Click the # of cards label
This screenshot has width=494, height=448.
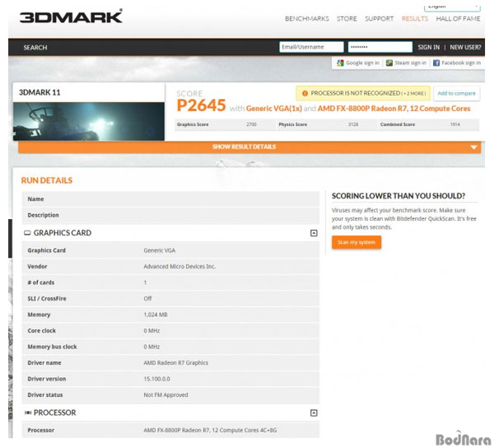[x=41, y=282]
